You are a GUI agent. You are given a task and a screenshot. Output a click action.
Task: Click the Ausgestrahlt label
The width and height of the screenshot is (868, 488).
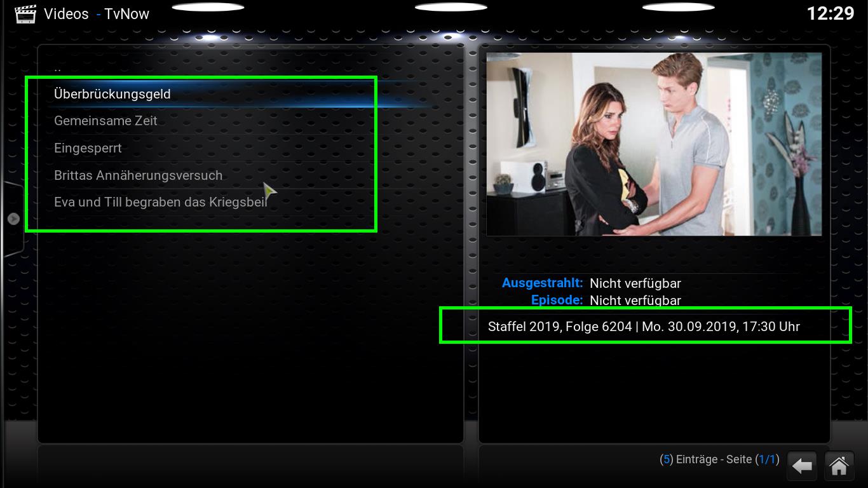542,283
